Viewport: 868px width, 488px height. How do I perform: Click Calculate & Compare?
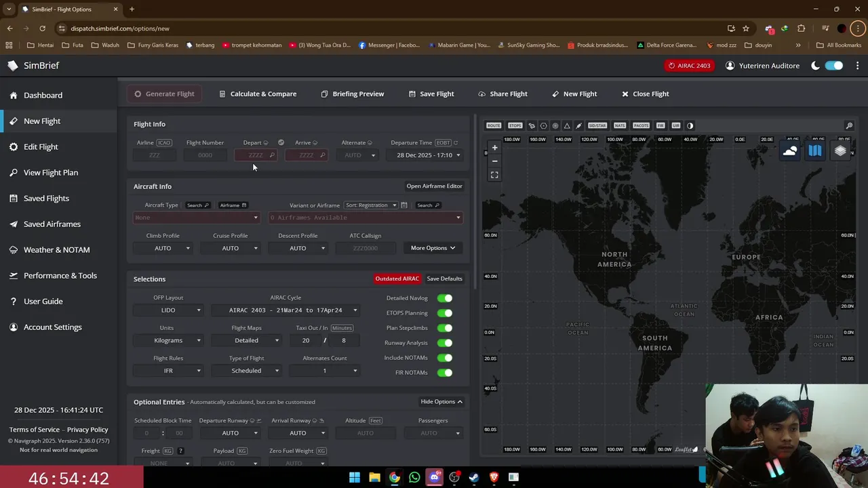tap(258, 94)
